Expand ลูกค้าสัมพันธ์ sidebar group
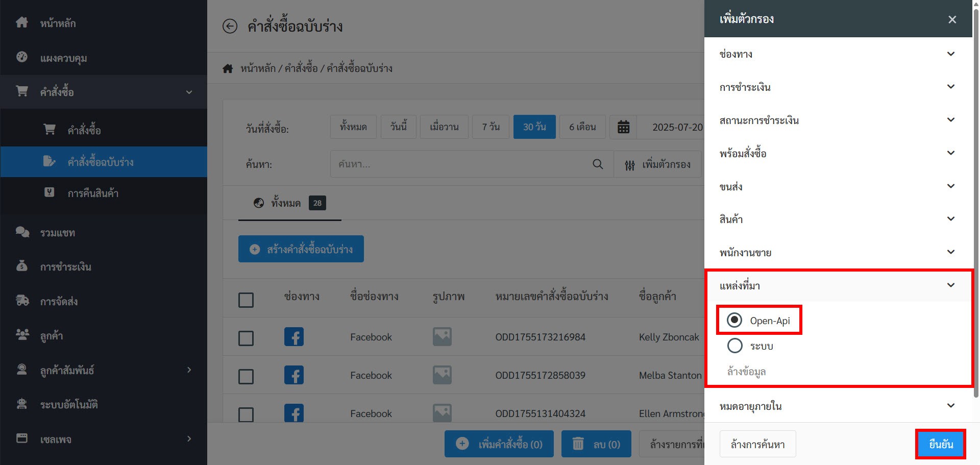 point(104,370)
